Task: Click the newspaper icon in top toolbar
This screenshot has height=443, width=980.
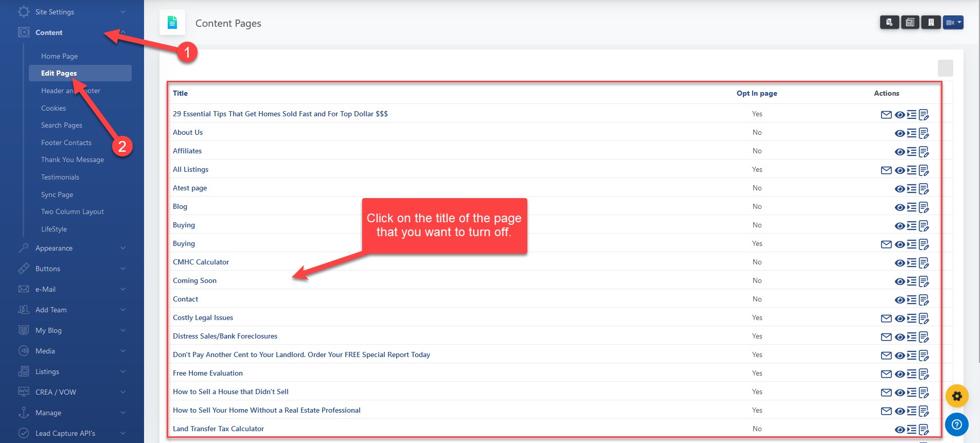Action: coord(910,23)
